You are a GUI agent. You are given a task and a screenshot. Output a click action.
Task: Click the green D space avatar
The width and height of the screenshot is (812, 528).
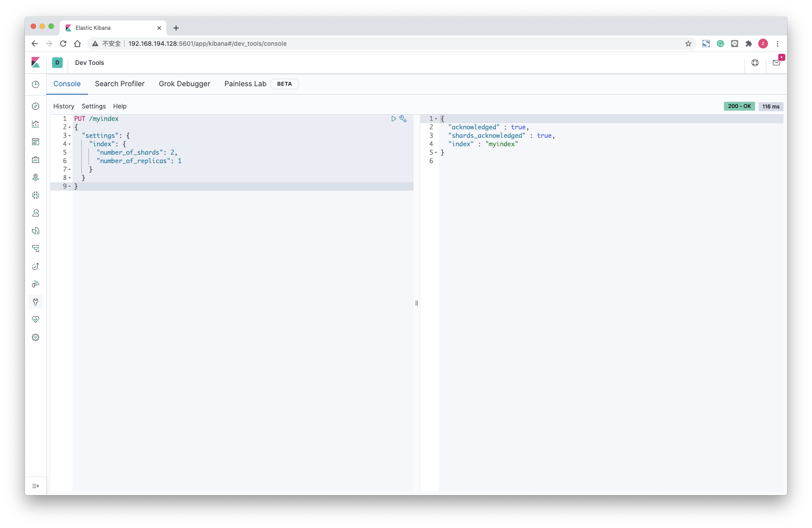[x=57, y=63]
